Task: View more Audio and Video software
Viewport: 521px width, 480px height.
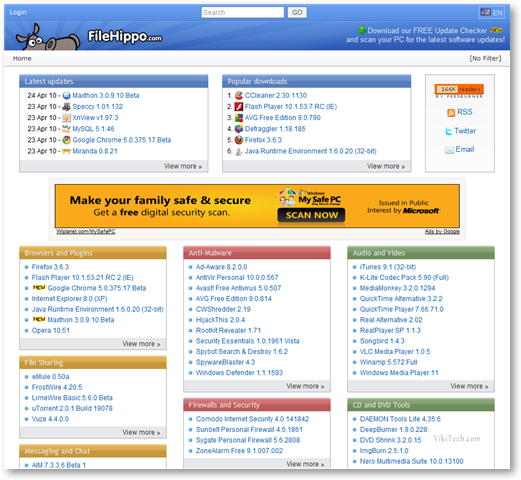Action: tap(469, 386)
